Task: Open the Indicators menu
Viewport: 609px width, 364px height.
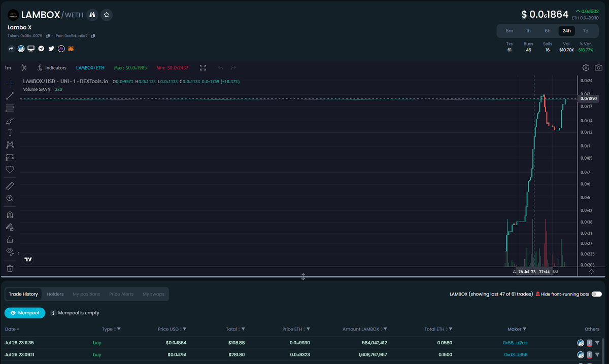Action: (x=52, y=67)
